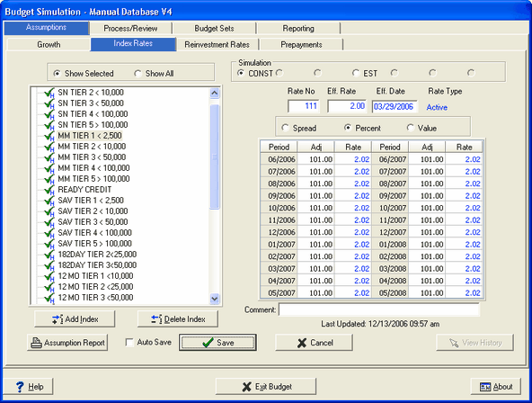Click the checkmark icon beside 12 MO TIER 1 <10,000
The image size is (532, 403).
click(x=49, y=277)
